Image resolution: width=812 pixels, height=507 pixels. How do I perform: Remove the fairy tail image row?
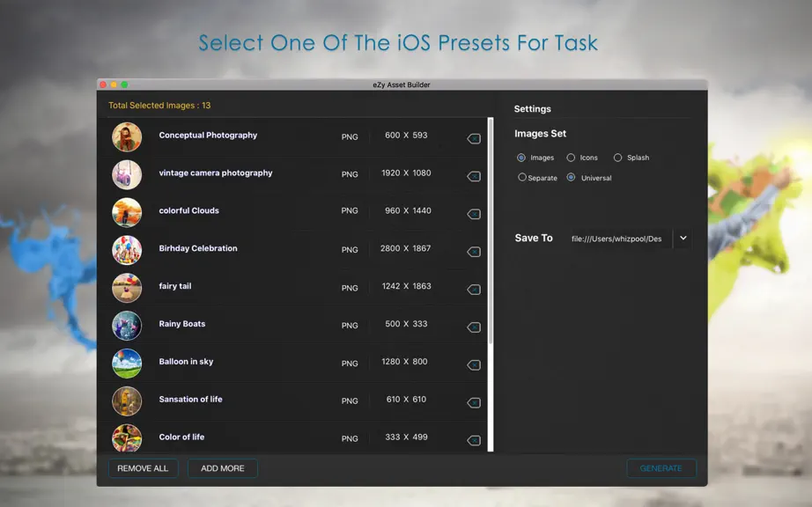pos(473,290)
